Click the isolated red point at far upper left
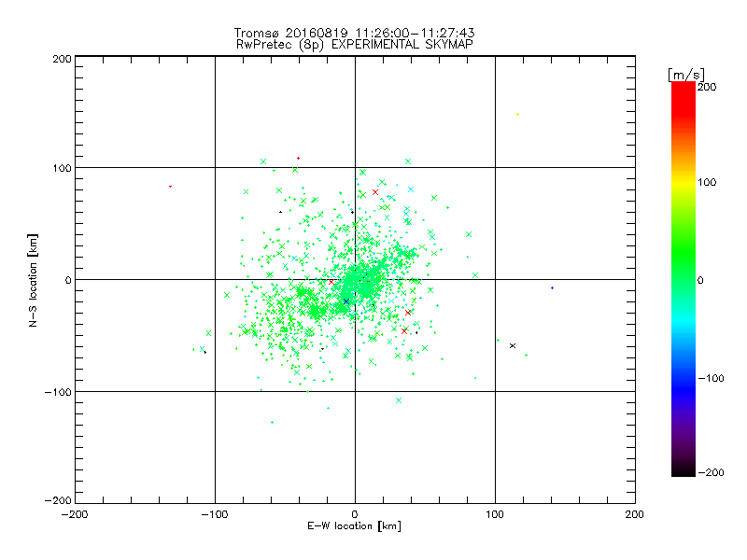The height and width of the screenshot is (560, 747). tap(171, 187)
